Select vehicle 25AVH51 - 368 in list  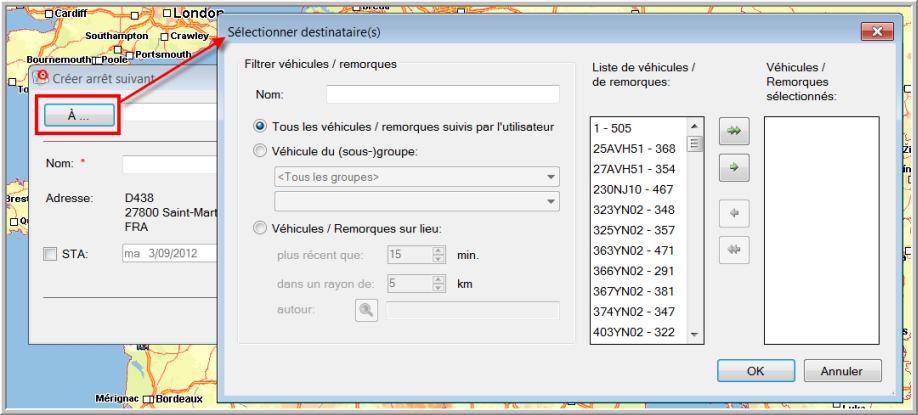[x=634, y=149]
